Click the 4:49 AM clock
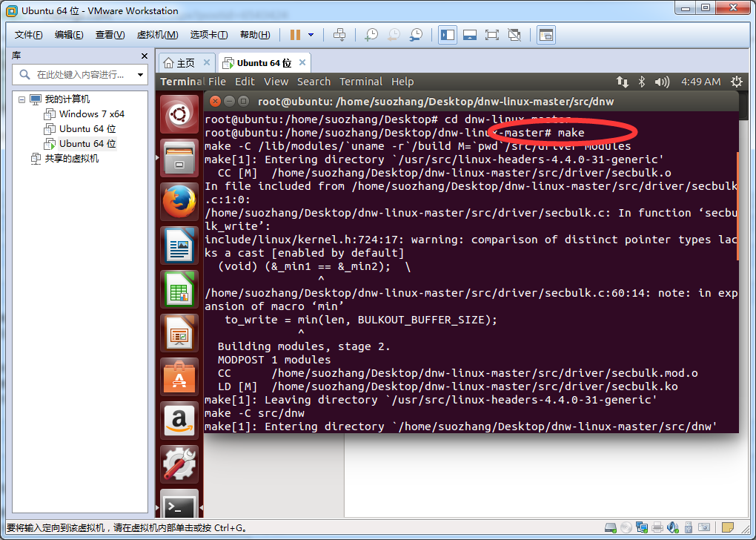756x540 pixels. [700, 82]
